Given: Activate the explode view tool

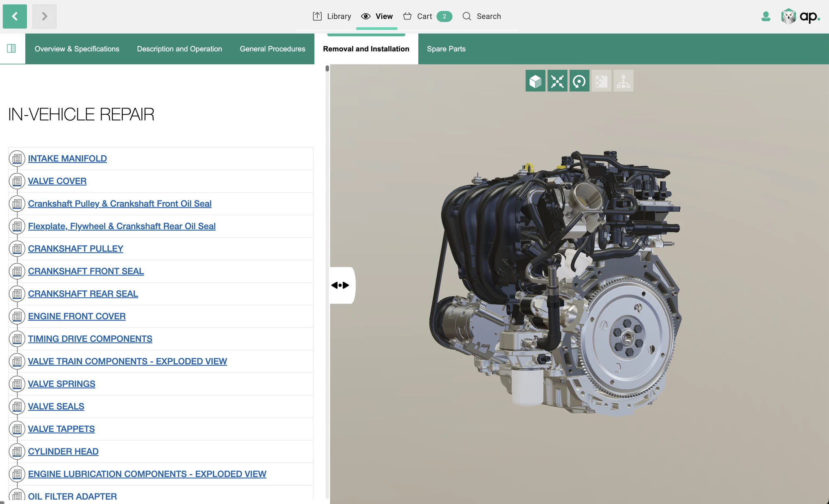Looking at the screenshot, I should click(557, 81).
